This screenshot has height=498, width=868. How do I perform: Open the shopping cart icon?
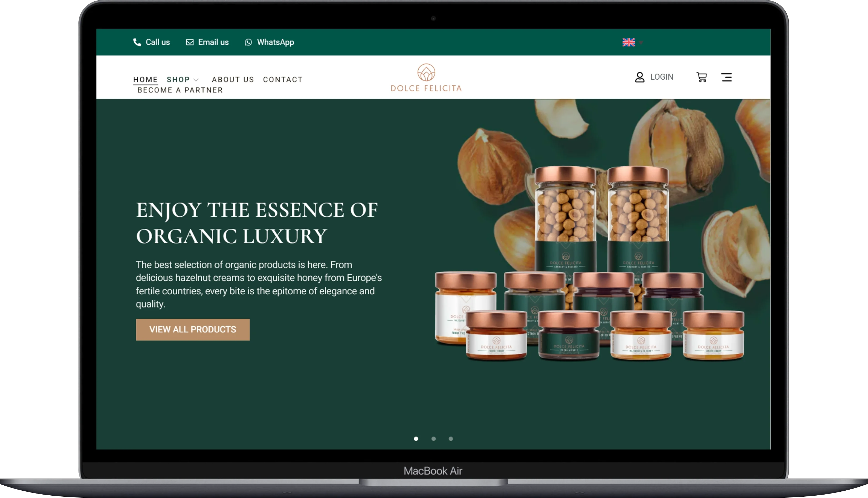[702, 77]
